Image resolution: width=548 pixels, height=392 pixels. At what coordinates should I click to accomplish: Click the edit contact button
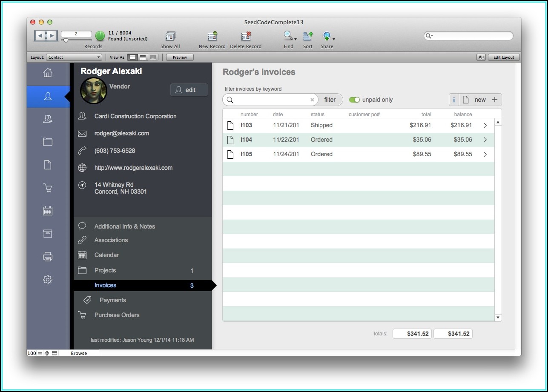click(x=189, y=90)
